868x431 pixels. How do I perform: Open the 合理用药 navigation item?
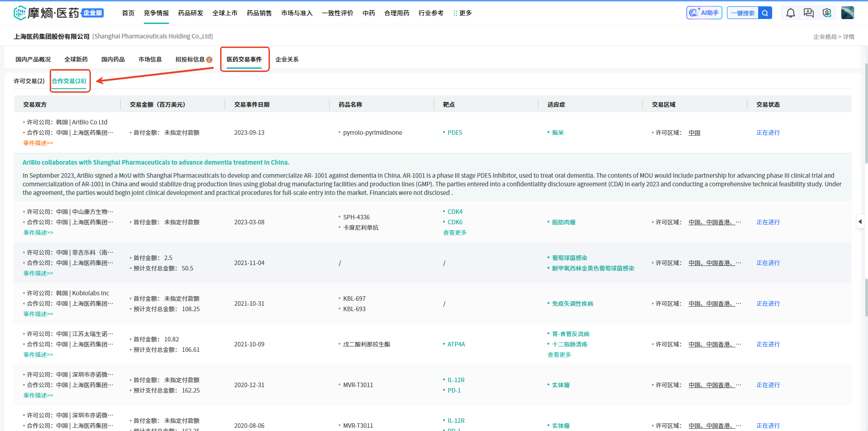pos(396,13)
